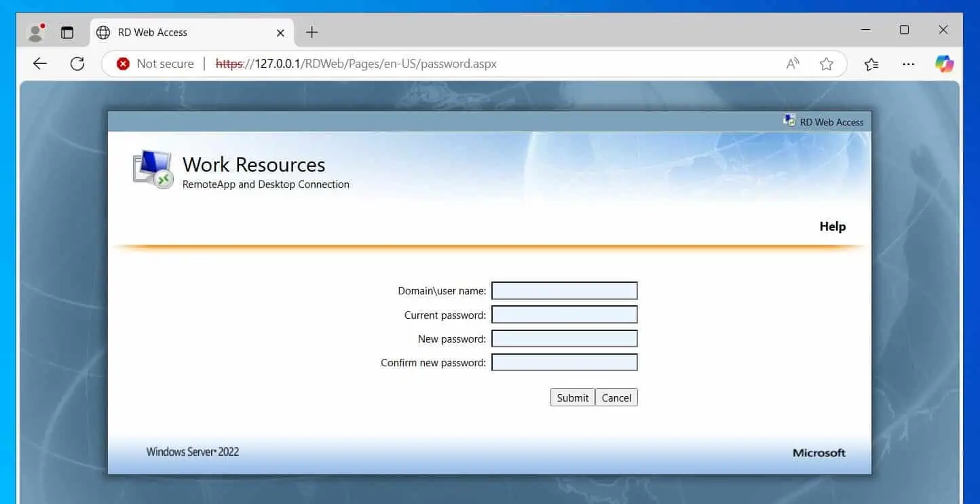Open the Help link
980x504 pixels.
click(833, 227)
